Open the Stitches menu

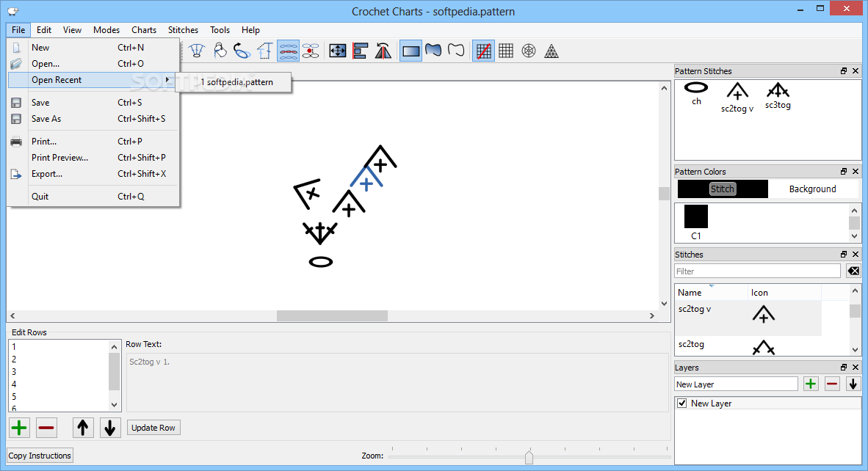click(184, 30)
